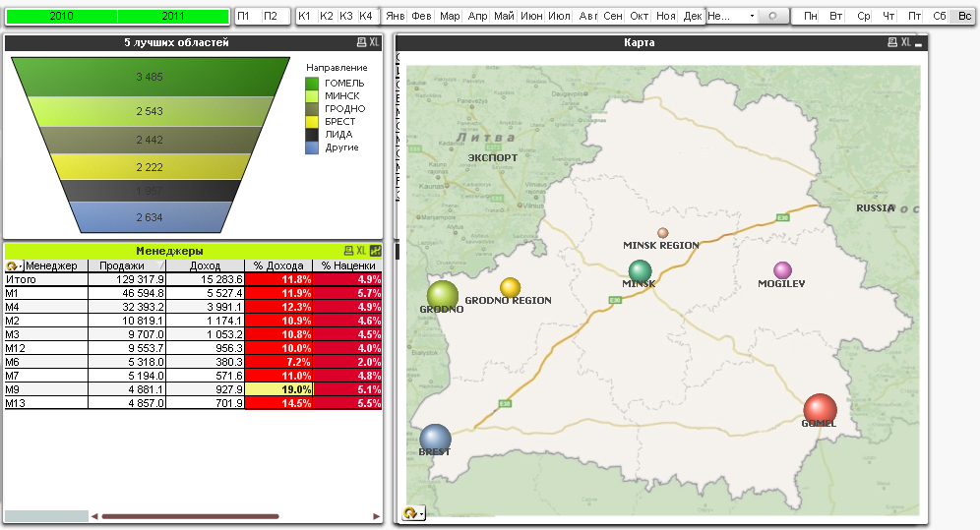This screenshot has width=980, height=530.
Task: Toggle the 2011 year selection
Action: 173,17
